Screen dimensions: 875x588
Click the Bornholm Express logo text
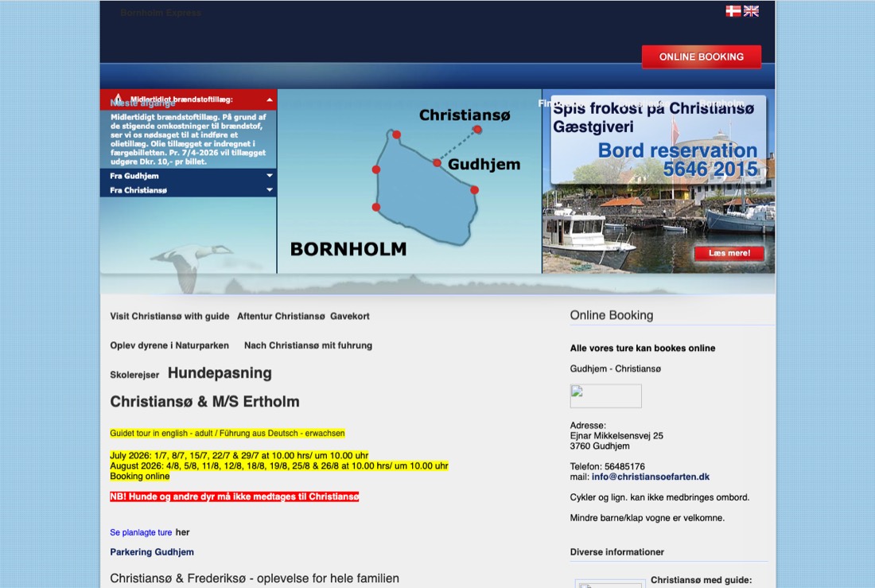(161, 13)
